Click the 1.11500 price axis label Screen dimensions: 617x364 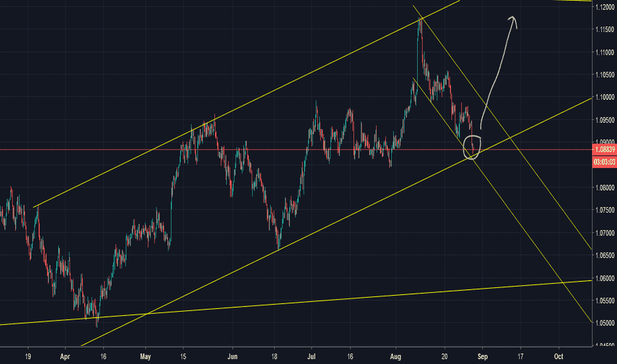tap(605, 30)
